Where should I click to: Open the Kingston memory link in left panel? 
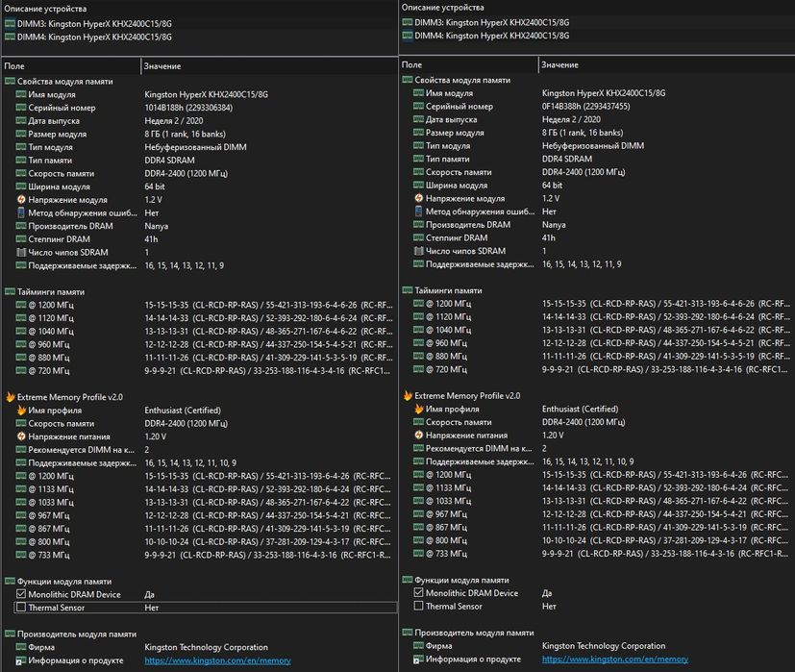(217, 660)
